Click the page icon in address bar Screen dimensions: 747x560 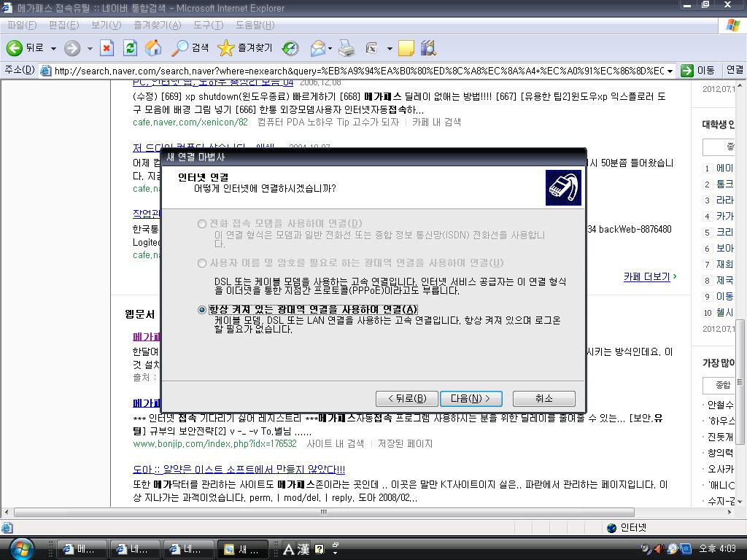tap(46, 71)
